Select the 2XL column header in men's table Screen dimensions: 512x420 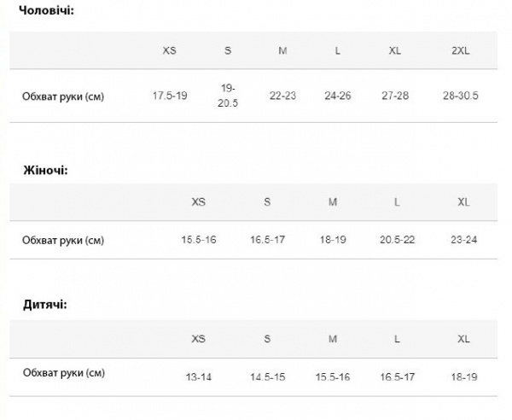[x=461, y=50]
